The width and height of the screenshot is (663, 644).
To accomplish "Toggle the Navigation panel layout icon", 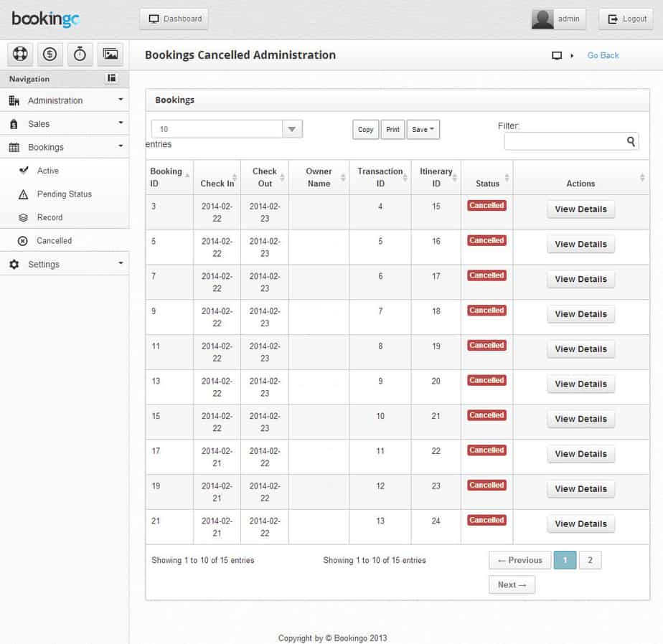I will pos(112,78).
